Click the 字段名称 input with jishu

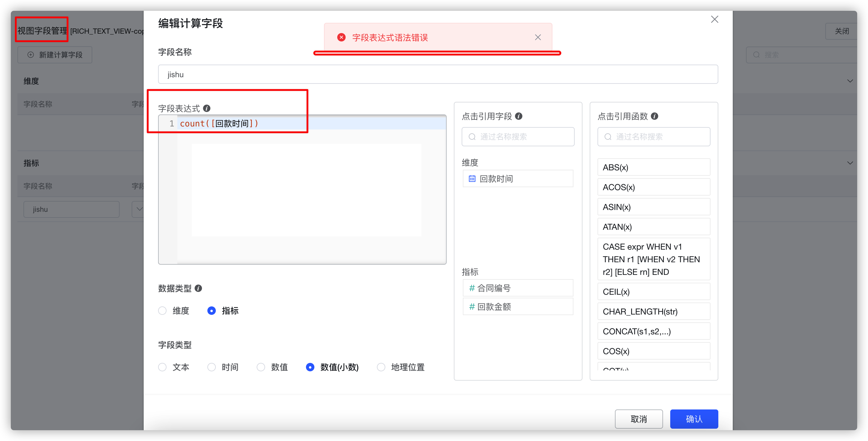438,75
